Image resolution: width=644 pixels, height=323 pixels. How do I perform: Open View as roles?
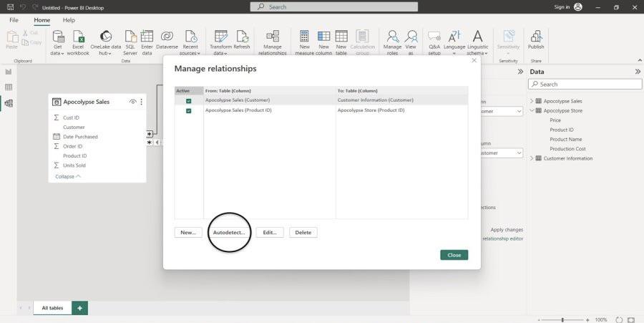[411, 42]
